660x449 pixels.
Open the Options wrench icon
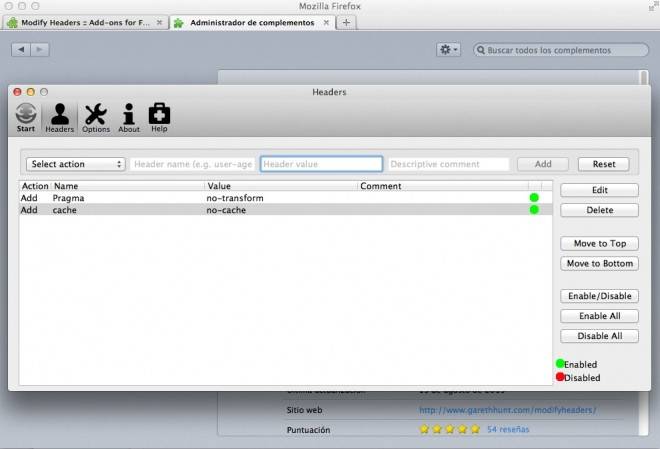[x=96, y=118]
